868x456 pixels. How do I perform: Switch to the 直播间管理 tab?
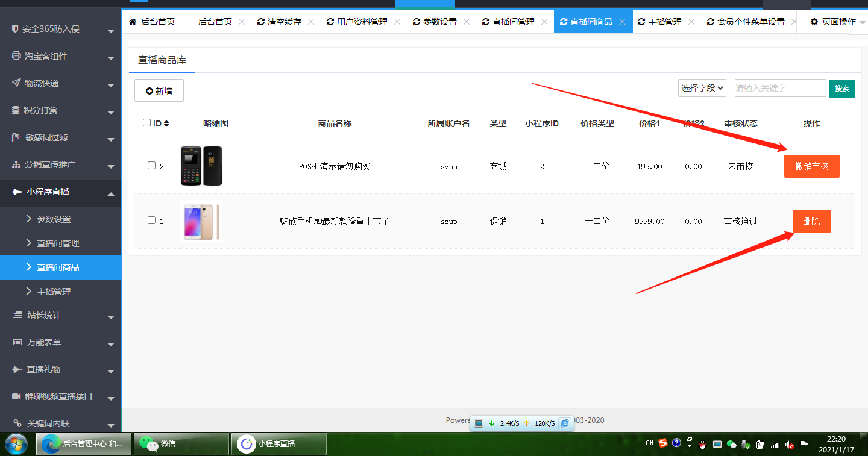pyautogui.click(x=512, y=22)
